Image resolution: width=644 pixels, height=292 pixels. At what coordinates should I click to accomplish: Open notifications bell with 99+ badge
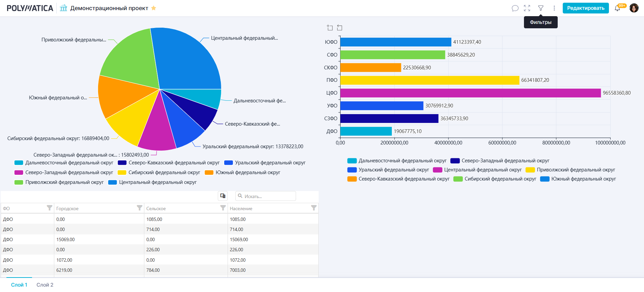click(x=617, y=8)
